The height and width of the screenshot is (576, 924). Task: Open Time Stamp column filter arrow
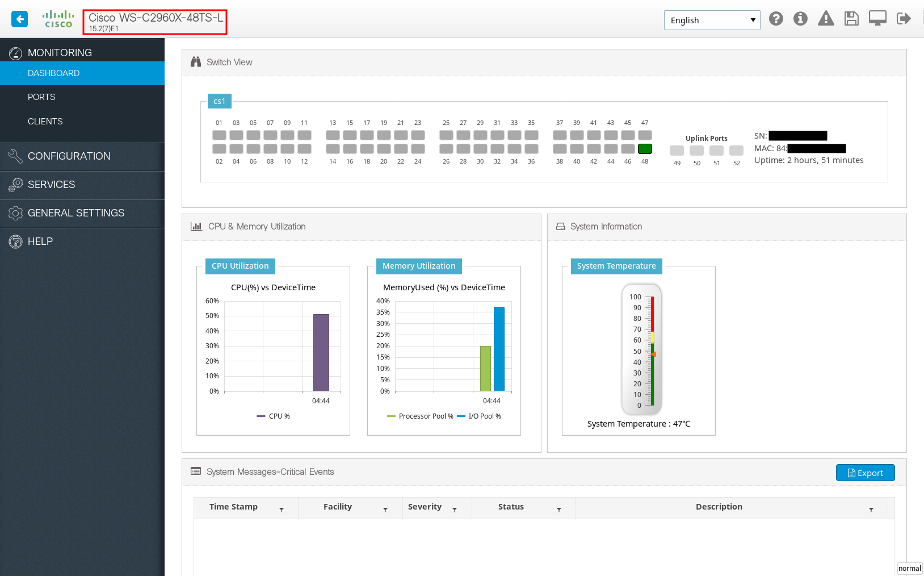click(282, 510)
